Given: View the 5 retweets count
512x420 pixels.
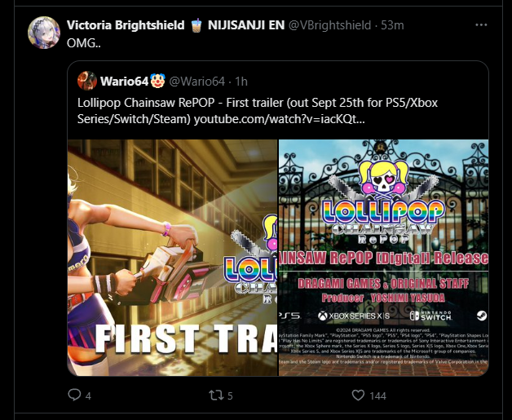Looking at the screenshot, I should [230, 396].
